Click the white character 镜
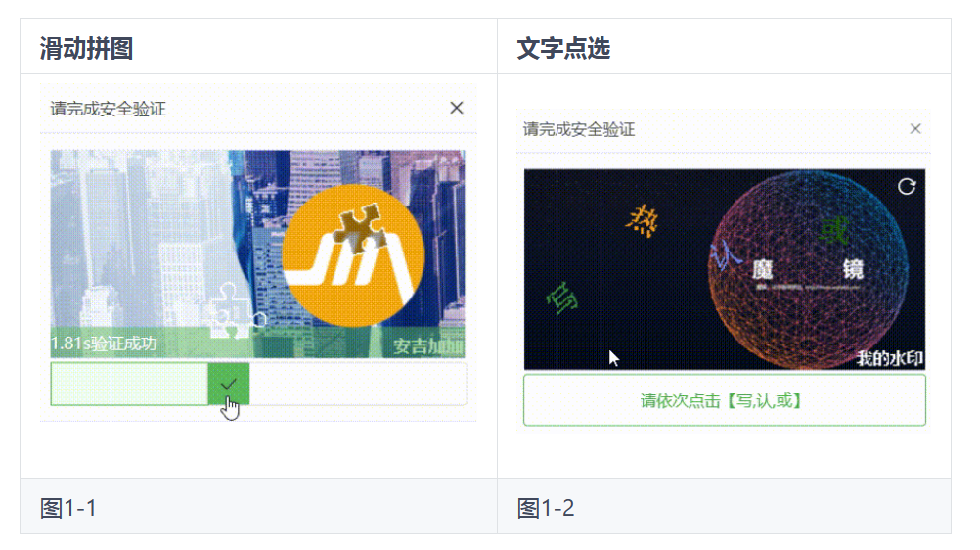The width and height of the screenshot is (980, 550). (x=853, y=269)
